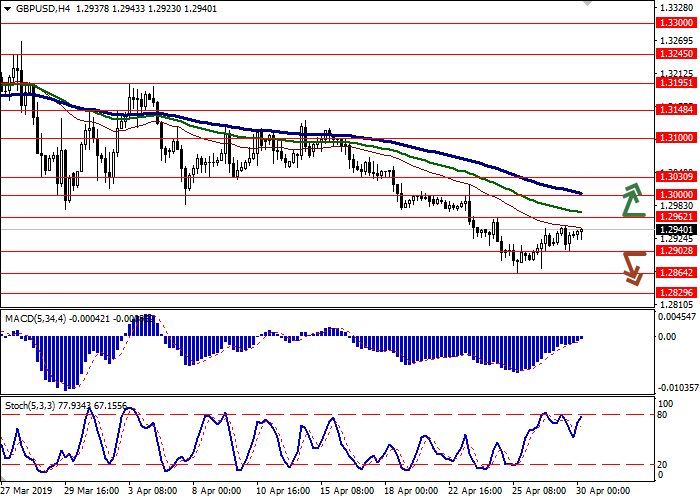
Task: Click the brown downward arrow icon
Action: pyautogui.click(x=632, y=268)
